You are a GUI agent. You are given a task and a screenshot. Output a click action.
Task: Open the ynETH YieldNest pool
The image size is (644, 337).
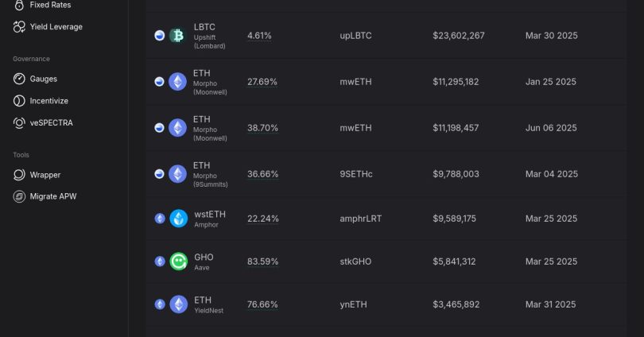(355, 304)
